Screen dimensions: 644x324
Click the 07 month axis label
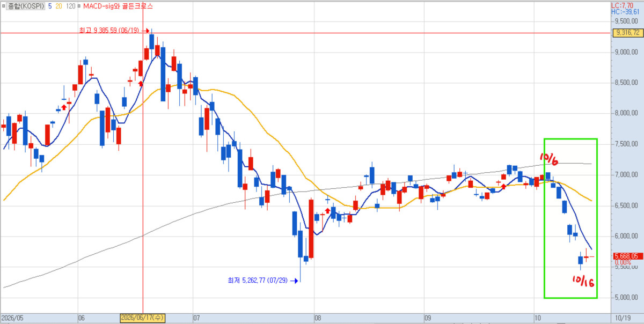(x=196, y=318)
